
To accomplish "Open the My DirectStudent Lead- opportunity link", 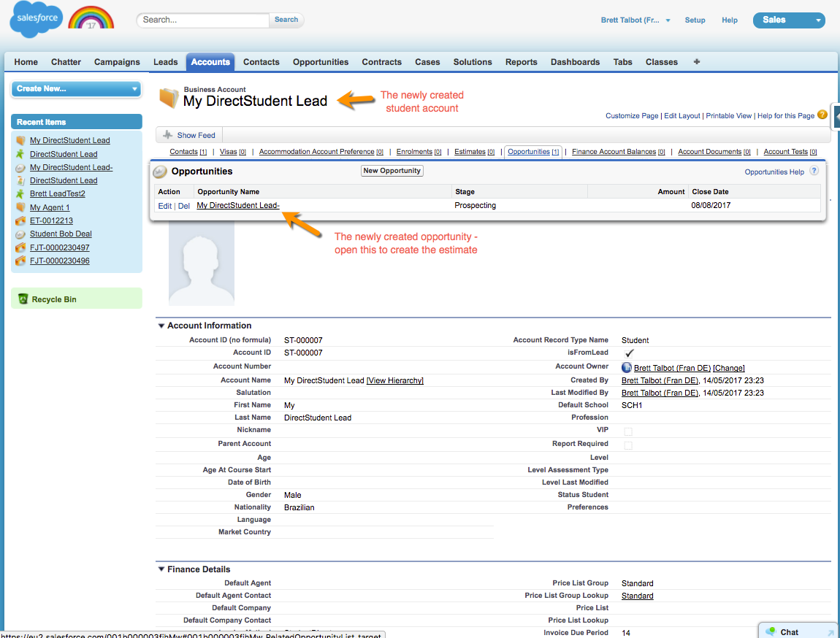I will pyautogui.click(x=238, y=206).
